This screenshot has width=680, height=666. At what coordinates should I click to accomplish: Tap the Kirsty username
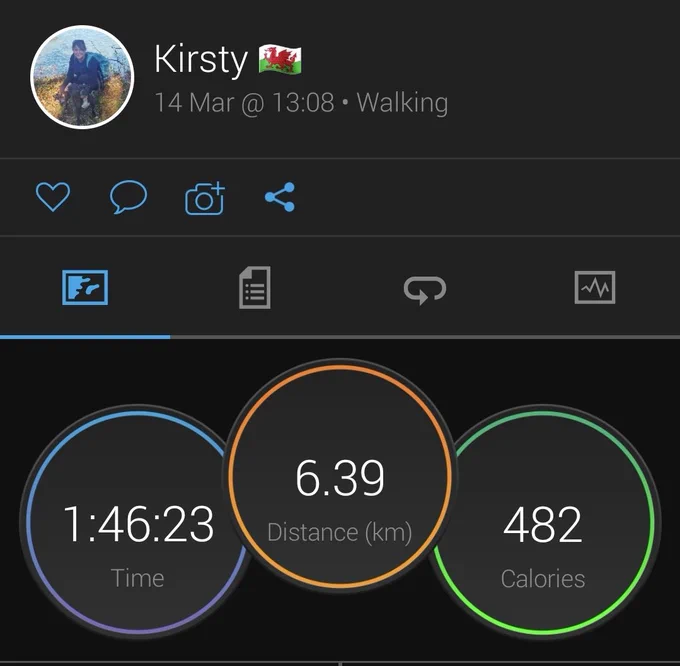[x=201, y=59]
